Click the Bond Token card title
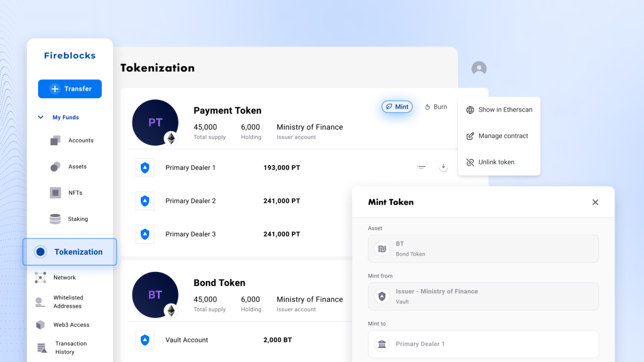 [219, 283]
